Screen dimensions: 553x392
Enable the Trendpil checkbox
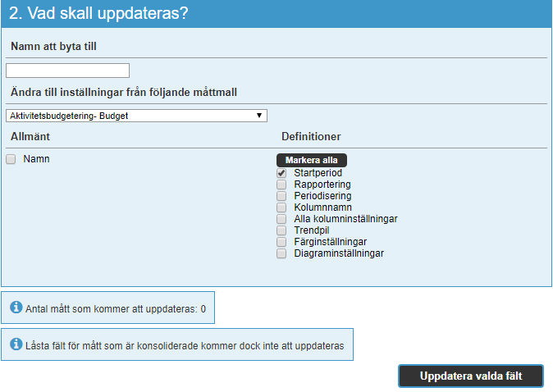pyautogui.click(x=281, y=230)
